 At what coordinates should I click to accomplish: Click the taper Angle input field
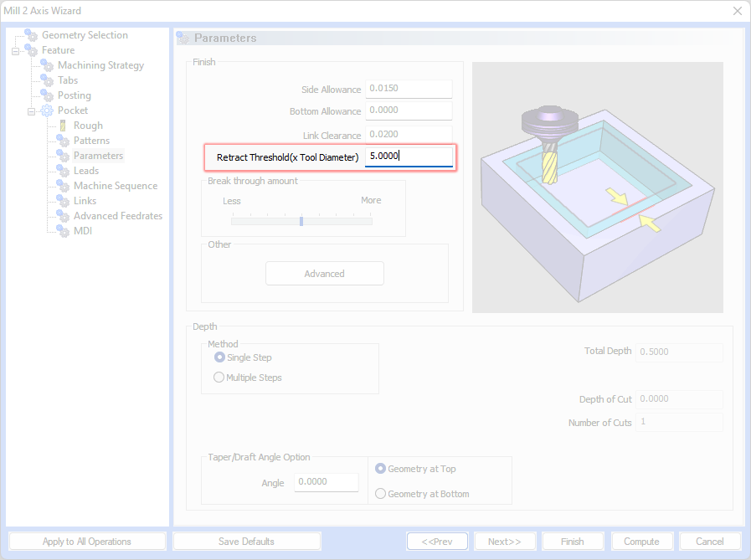327,482
